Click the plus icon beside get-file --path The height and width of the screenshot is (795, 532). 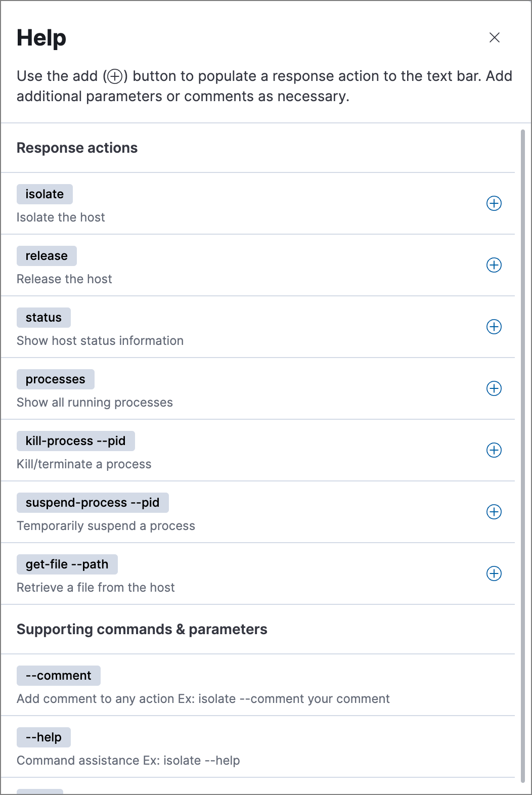click(494, 573)
